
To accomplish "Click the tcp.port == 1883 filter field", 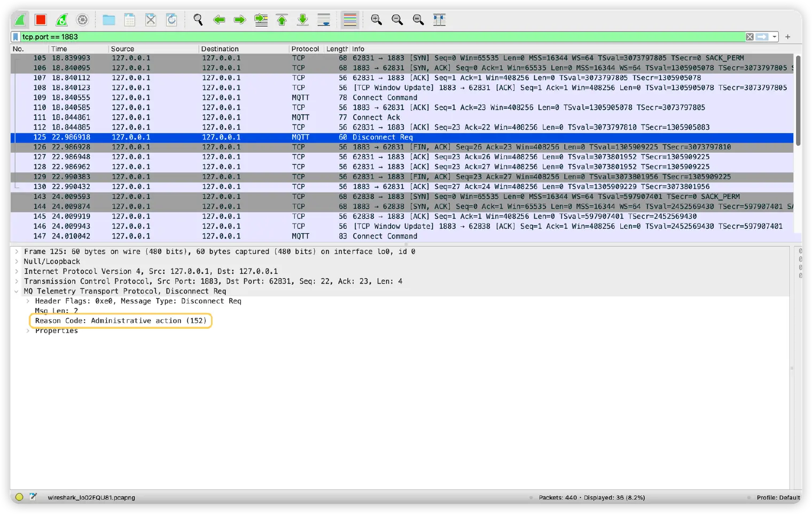I will tap(382, 37).
